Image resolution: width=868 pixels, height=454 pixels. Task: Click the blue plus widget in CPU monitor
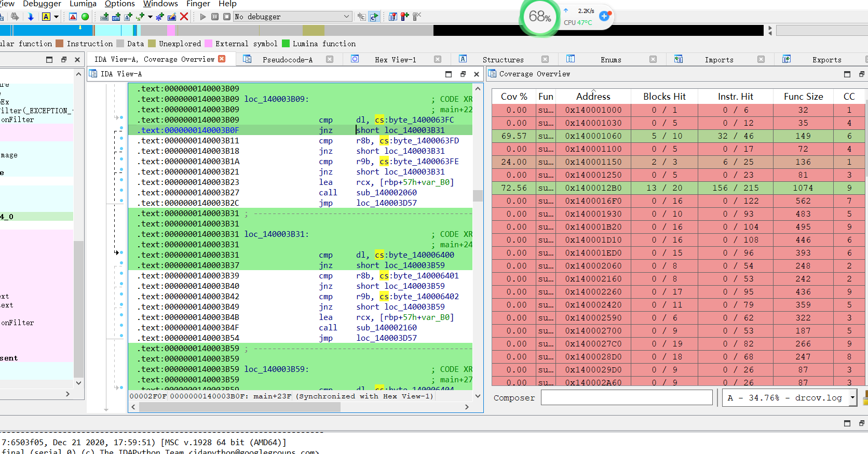coord(604,16)
